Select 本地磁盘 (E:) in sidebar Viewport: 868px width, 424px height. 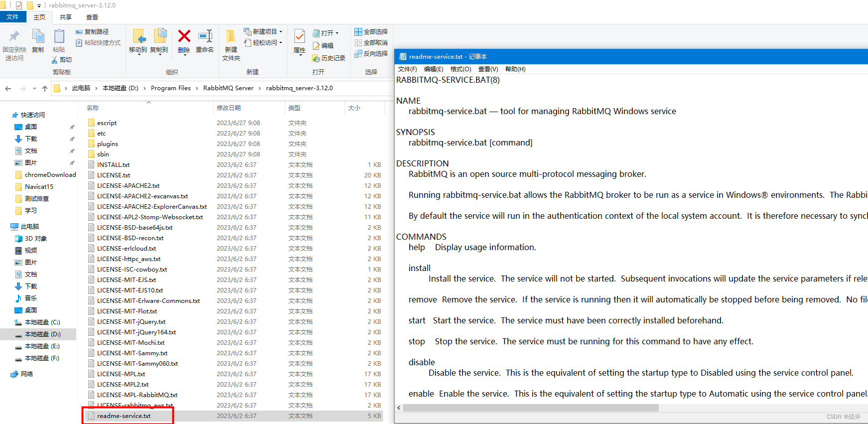pyautogui.click(x=37, y=346)
